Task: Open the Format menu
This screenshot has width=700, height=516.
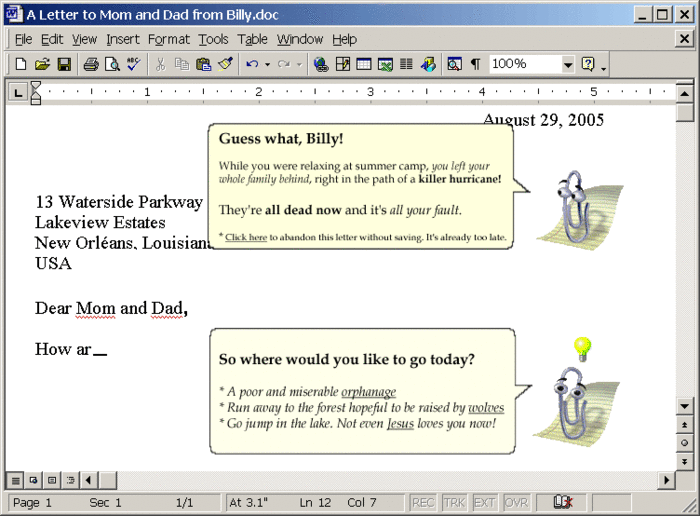Action: coord(169,39)
